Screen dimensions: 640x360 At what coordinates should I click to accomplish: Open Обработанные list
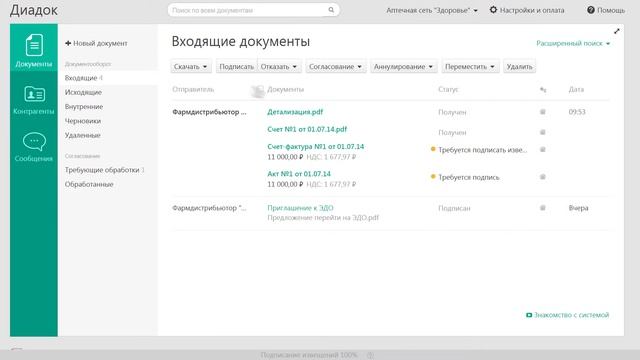coord(89,184)
